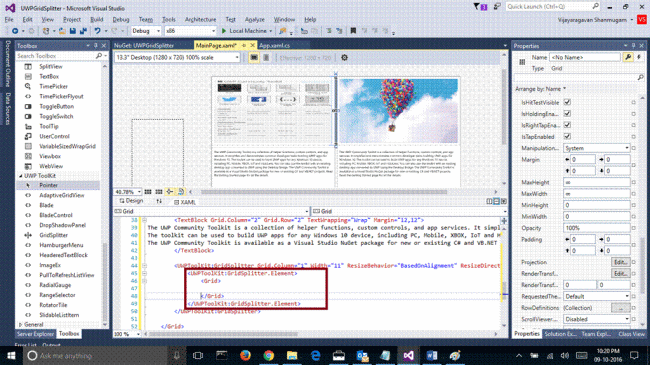Click the Search Toolbox input field
650x365 pixels.
click(x=55, y=56)
